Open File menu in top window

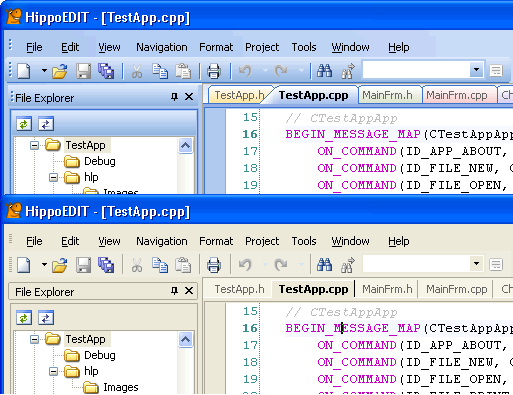[34, 47]
